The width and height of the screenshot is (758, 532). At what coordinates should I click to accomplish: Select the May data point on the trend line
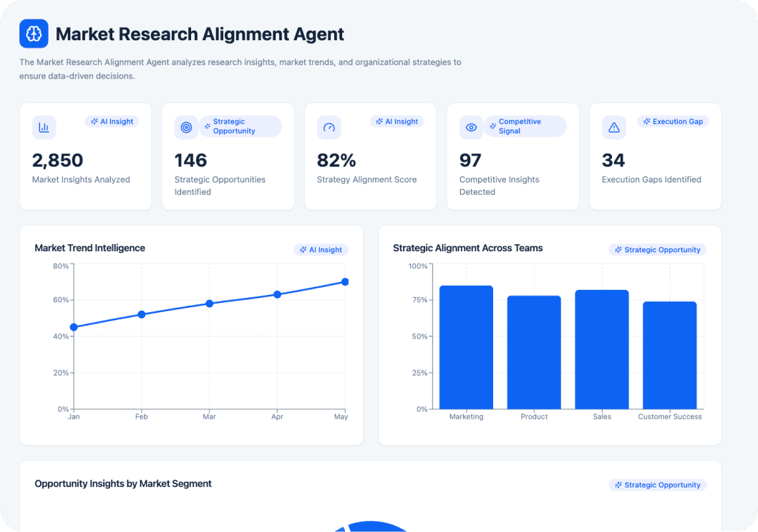coord(344,281)
